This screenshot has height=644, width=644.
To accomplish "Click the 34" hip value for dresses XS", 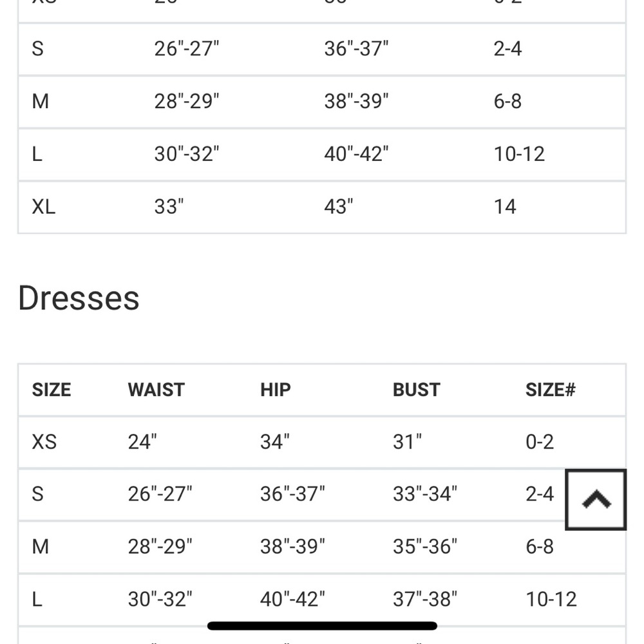I will click(x=275, y=442).
